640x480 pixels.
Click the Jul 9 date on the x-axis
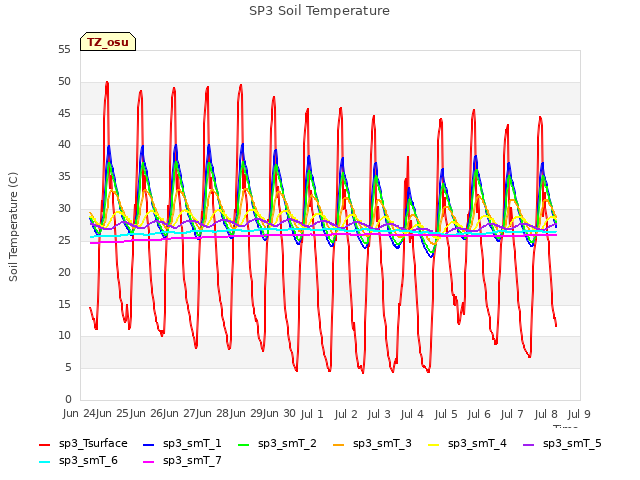(x=580, y=415)
